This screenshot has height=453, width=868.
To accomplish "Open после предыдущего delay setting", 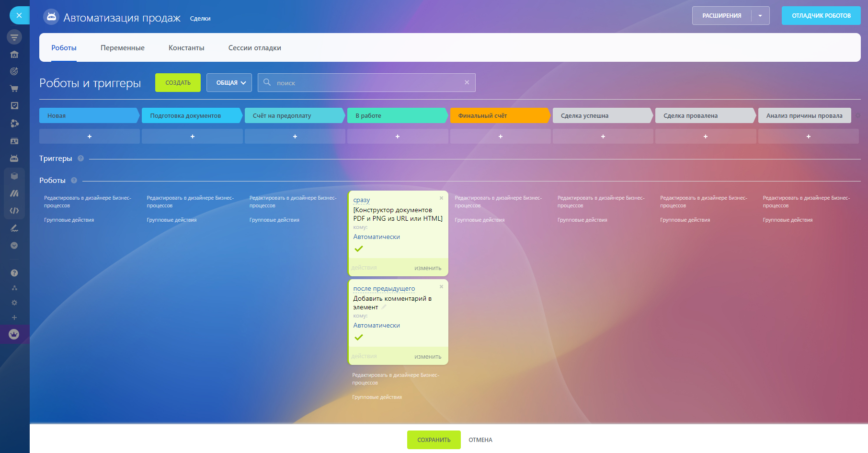I will point(384,289).
